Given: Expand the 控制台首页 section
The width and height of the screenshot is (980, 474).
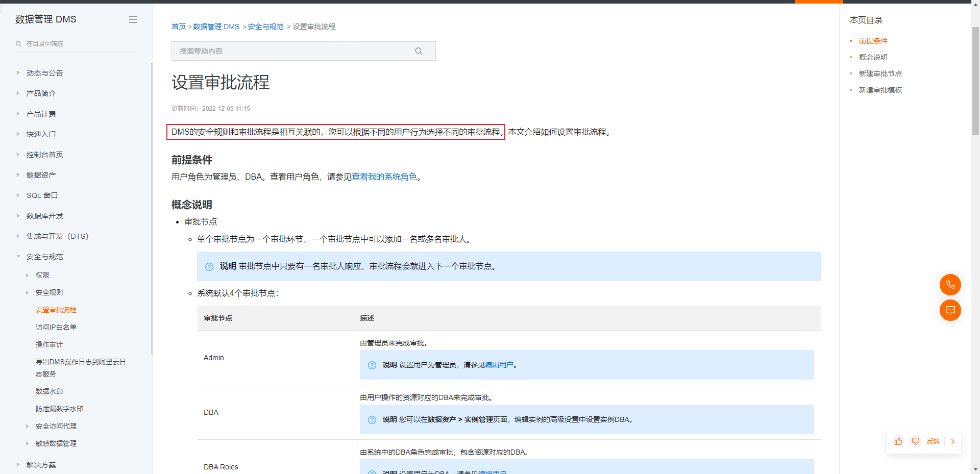Looking at the screenshot, I should [x=18, y=155].
